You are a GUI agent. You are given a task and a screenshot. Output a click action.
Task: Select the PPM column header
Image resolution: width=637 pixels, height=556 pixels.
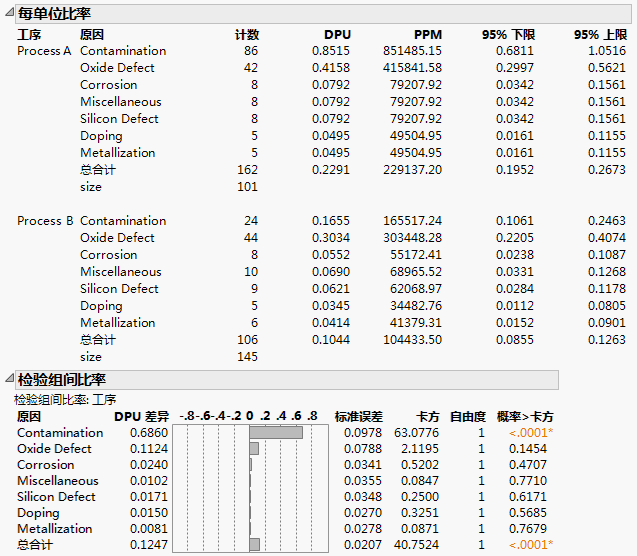point(428,35)
